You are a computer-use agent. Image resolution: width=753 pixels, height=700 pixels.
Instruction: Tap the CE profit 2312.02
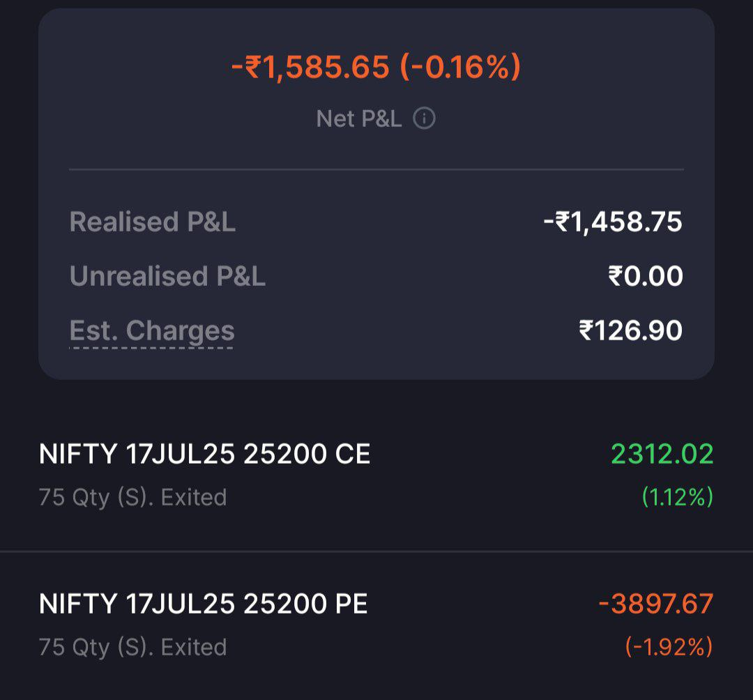click(x=662, y=454)
